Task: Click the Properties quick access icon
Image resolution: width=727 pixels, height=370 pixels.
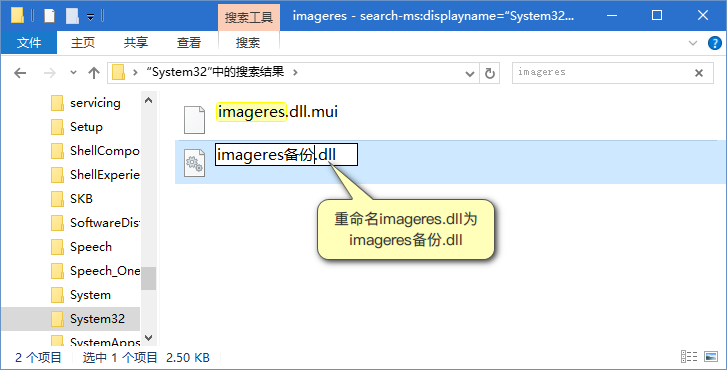Action: pyautogui.click(x=49, y=16)
